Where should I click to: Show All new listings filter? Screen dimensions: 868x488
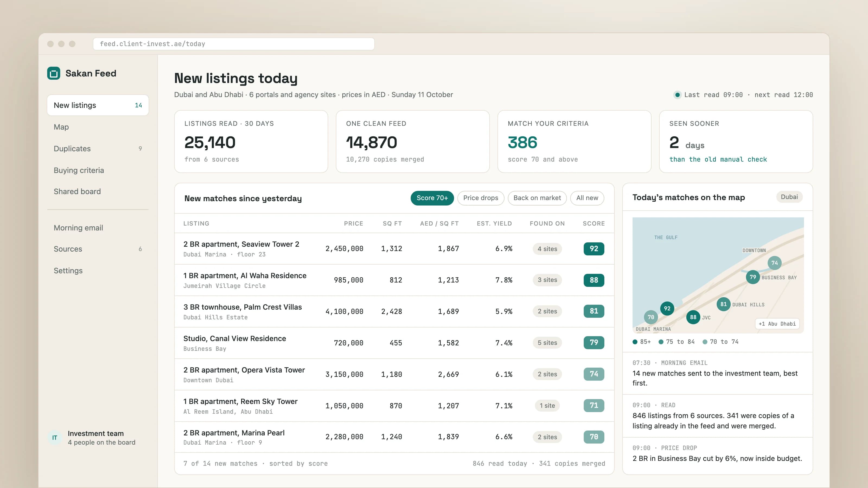[587, 198]
